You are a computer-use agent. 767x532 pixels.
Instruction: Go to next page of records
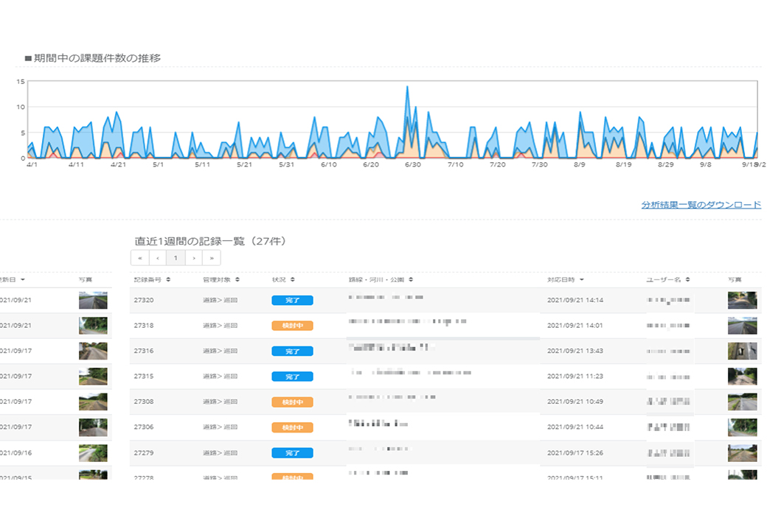(x=193, y=258)
